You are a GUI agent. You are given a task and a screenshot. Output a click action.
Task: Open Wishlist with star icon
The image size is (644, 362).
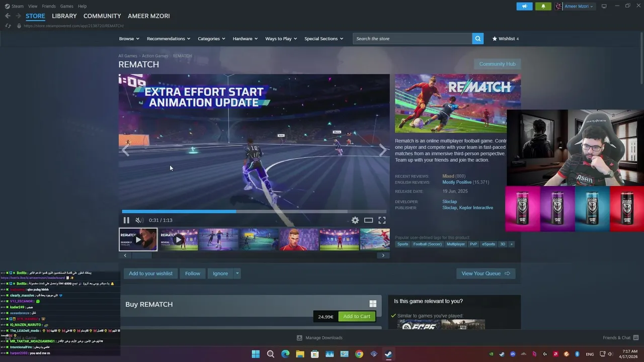pyautogui.click(x=505, y=39)
